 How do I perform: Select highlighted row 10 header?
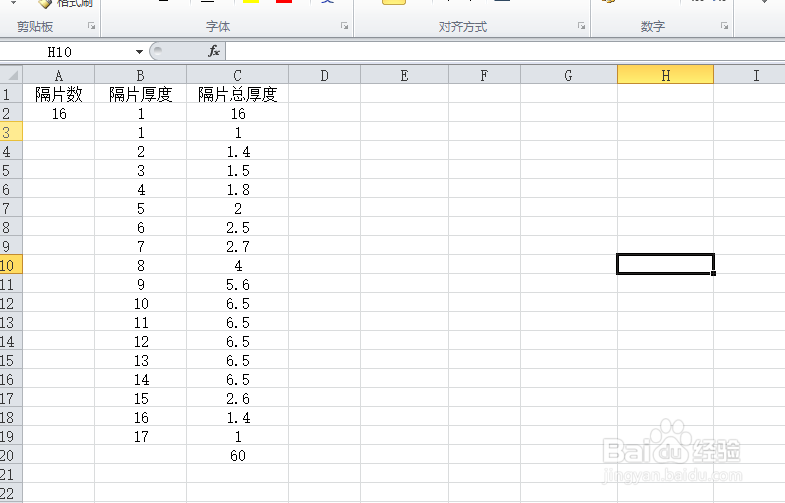[x=11, y=265]
